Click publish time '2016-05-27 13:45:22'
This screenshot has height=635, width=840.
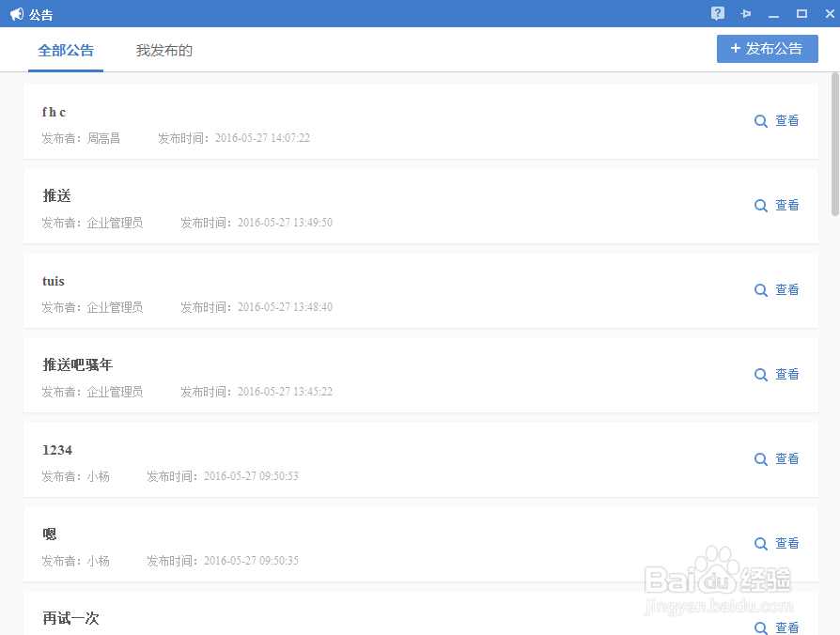click(x=285, y=392)
